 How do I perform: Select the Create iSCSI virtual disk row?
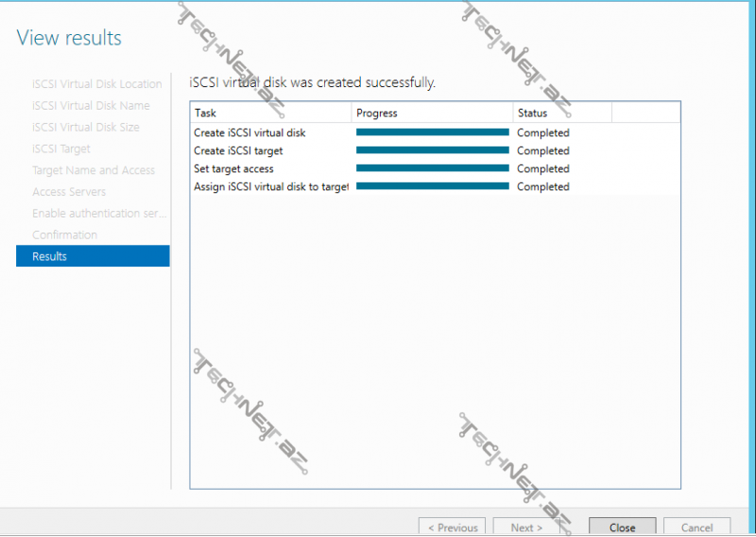tap(249, 133)
